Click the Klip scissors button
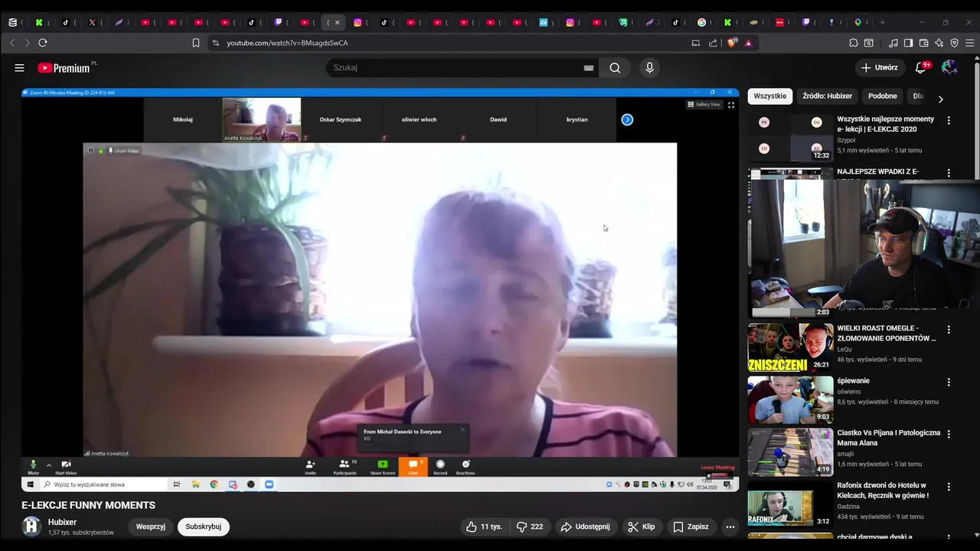Image resolution: width=980 pixels, height=551 pixels. [641, 527]
